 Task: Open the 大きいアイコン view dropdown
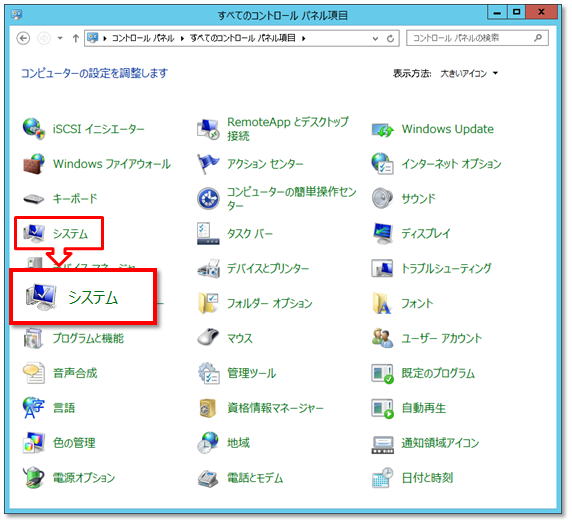[x=469, y=74]
